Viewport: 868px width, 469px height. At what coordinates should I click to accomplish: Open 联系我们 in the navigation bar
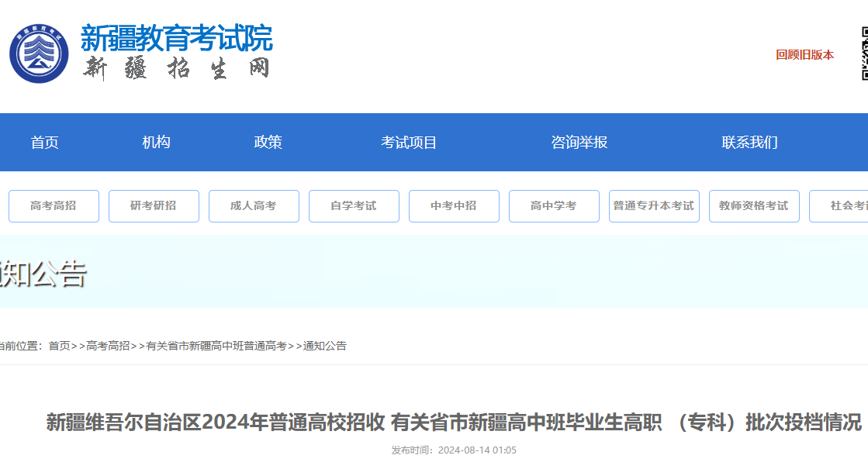tap(749, 142)
